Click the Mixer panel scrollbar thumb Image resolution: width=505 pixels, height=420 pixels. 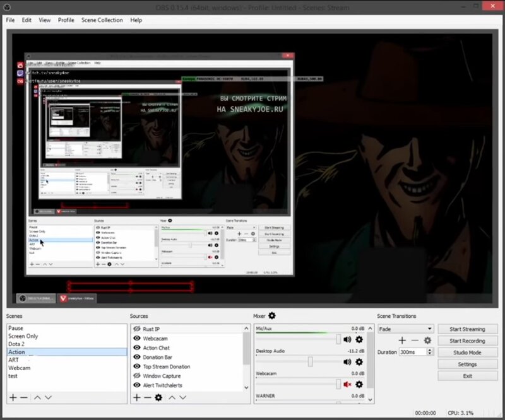pyautogui.click(x=371, y=360)
